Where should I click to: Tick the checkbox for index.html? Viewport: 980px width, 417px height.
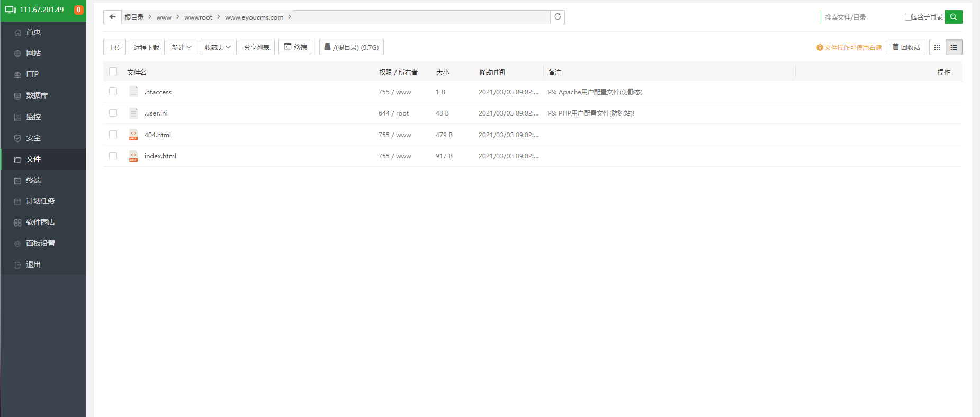click(113, 156)
